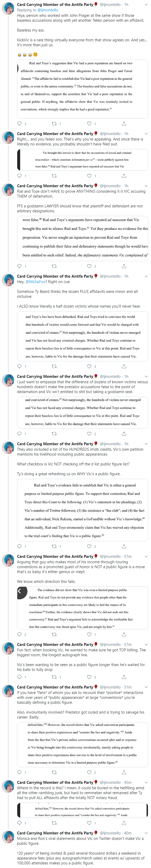Like the 'Hey, @MsSaiFox? Right on cue' tweet
This screenshot has width=151, height=868.
[89, 366]
